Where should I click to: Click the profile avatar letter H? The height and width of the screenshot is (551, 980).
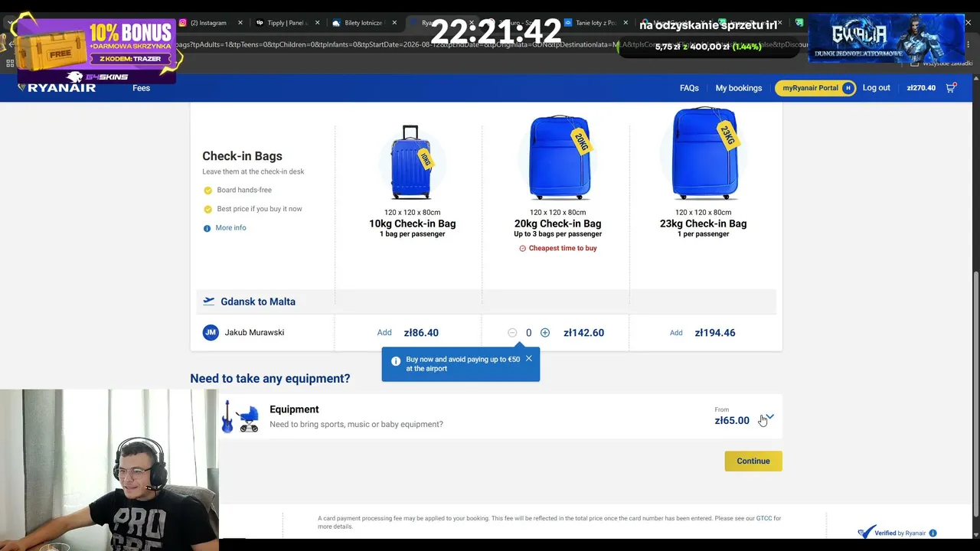[848, 88]
